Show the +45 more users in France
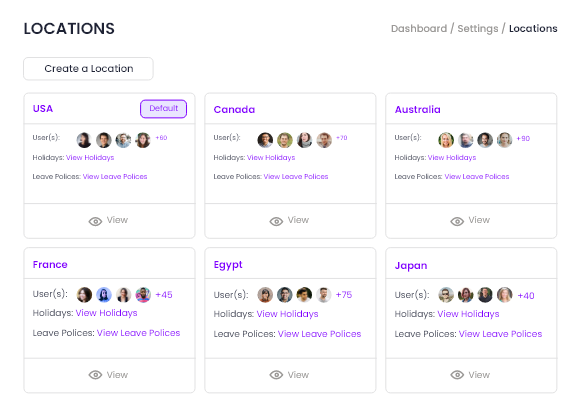Viewport: 580px width, 414px height. pyautogui.click(x=164, y=295)
